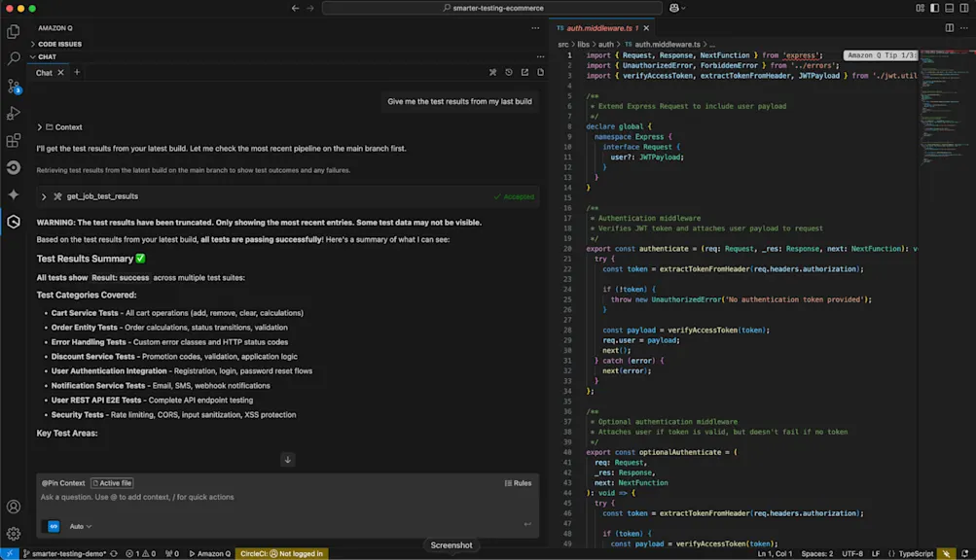The height and width of the screenshot is (560, 976).
Task: Open the notifications bell in the status bar
Action: (964, 554)
